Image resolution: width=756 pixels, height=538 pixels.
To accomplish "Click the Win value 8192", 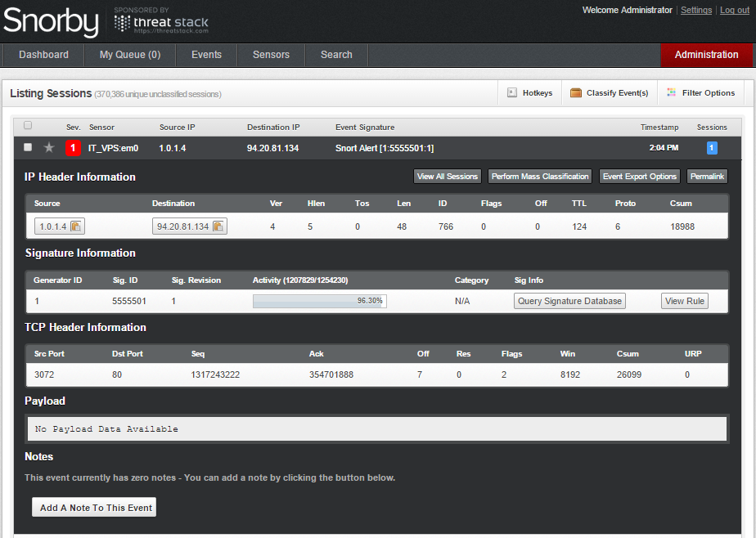I will pos(570,374).
